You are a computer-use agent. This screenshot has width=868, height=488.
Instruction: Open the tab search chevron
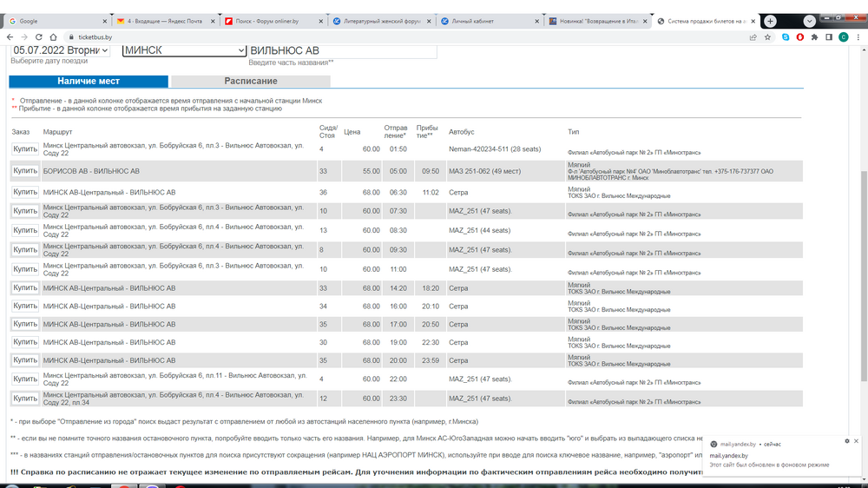pos(810,21)
